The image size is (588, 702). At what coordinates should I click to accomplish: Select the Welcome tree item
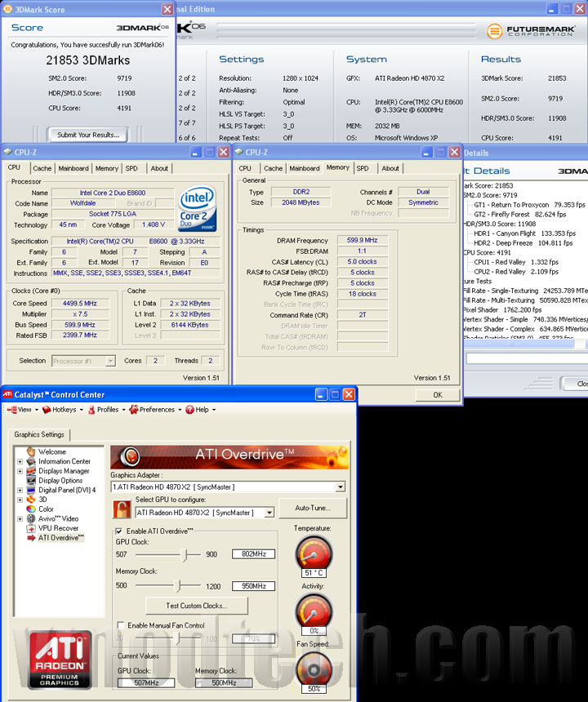pos(52,451)
